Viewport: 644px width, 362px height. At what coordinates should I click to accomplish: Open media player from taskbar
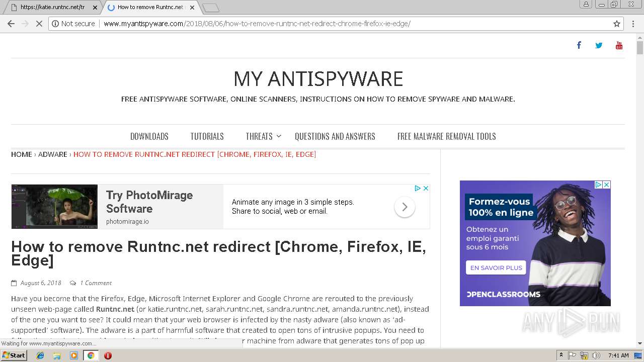[x=74, y=355]
